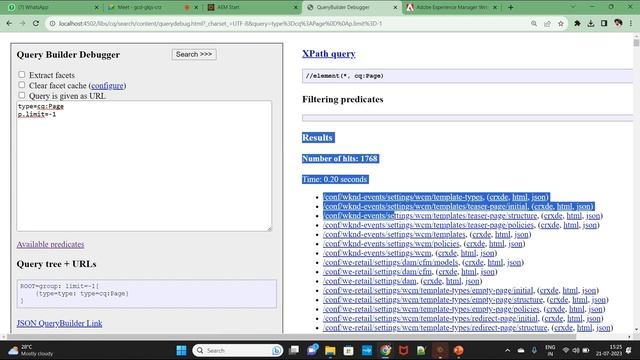Open /conf/wknd-events/settings/wcm/template-types result link
Screen dimensions: 640x360
[403, 197]
